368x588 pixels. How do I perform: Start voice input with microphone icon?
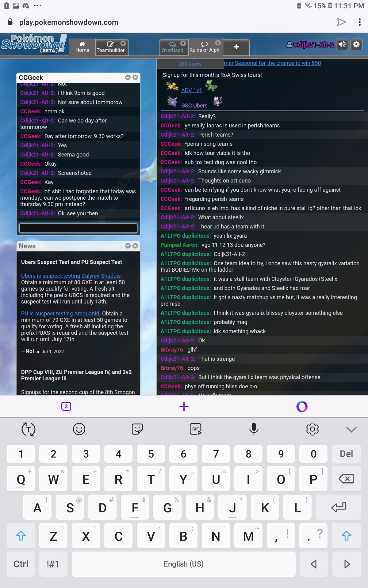(x=254, y=429)
